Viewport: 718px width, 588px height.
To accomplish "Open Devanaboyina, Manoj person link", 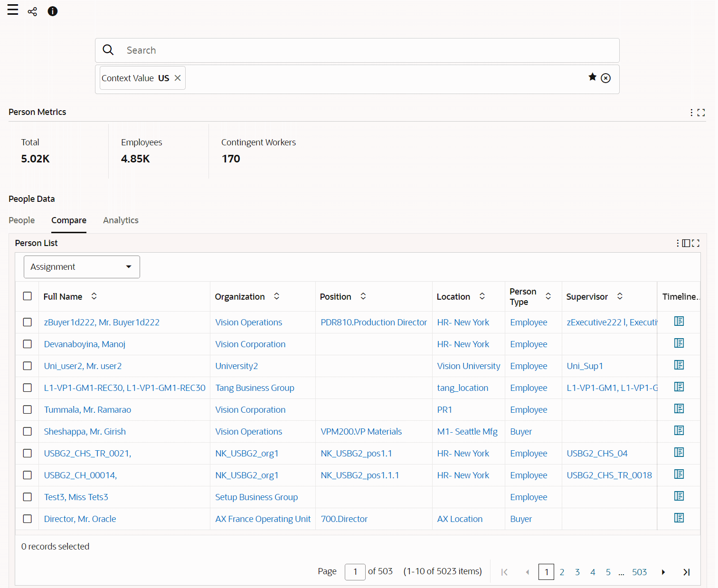I will coord(85,344).
